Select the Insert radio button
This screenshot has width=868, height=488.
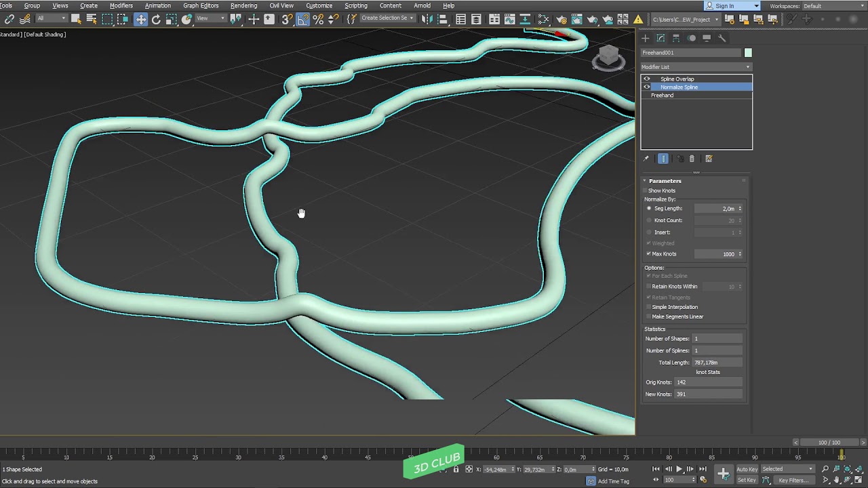coord(649,232)
